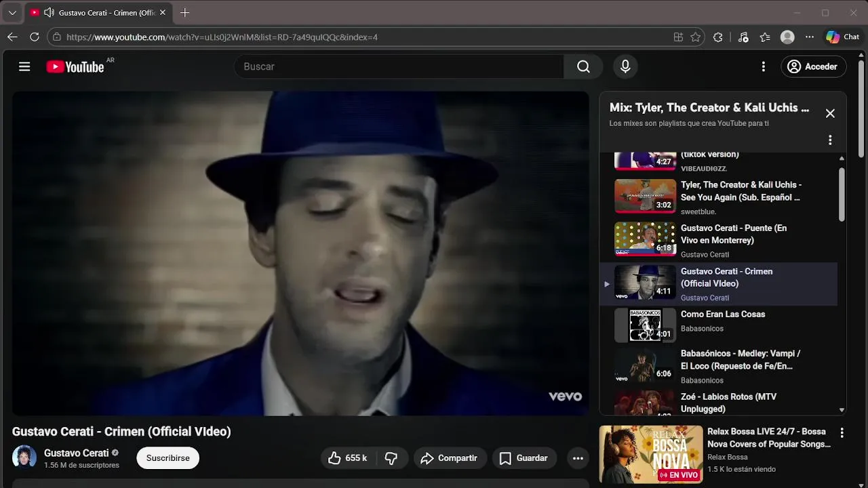This screenshot has height=488, width=868.
Task: Play Zoé - Labios Rotos MTV Unplugged
Action: click(718, 402)
